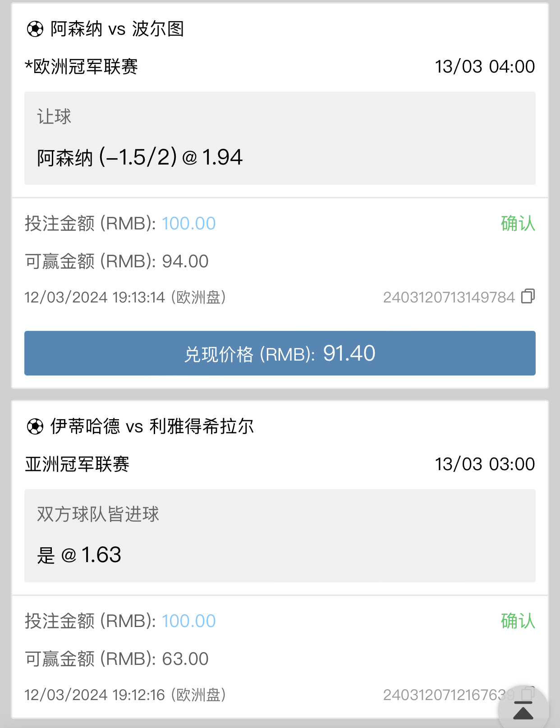The height and width of the screenshot is (728, 560).
Task: Click the soccer ball icon beside 阿森纳 vs 波尔图
Action: coord(35,30)
